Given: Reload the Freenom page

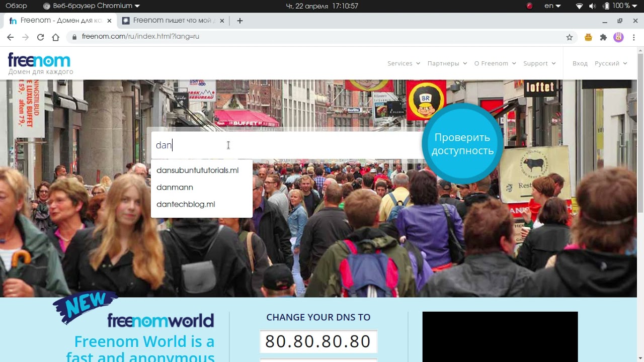Looking at the screenshot, I should coord(40,37).
